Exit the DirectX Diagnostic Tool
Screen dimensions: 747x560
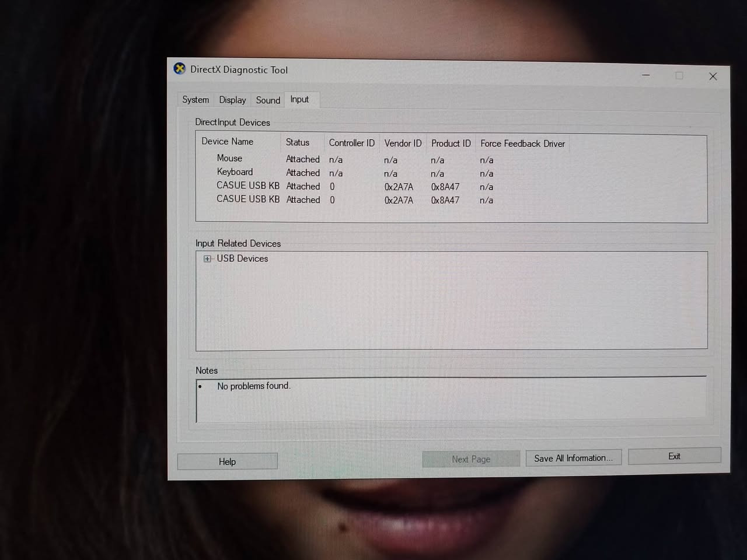click(x=674, y=456)
